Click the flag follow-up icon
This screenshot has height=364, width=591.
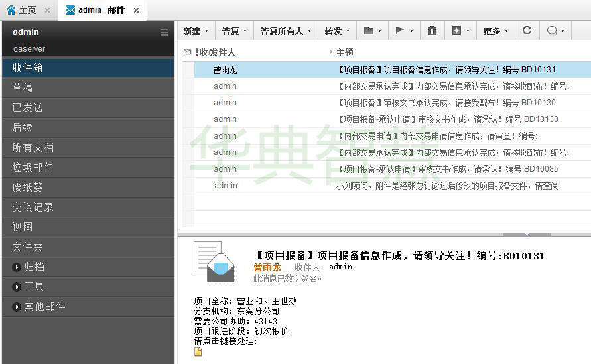(399, 30)
